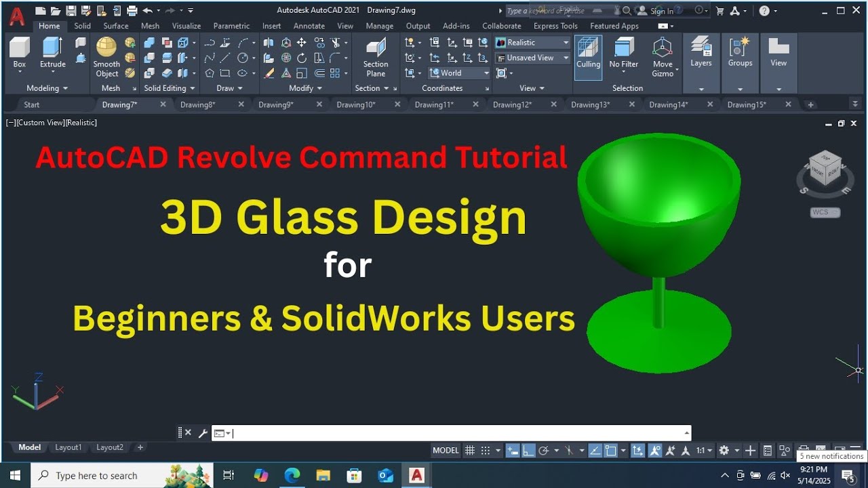This screenshot has height=488, width=868.
Task: Click the command line customize wrench
Action: coord(202,433)
